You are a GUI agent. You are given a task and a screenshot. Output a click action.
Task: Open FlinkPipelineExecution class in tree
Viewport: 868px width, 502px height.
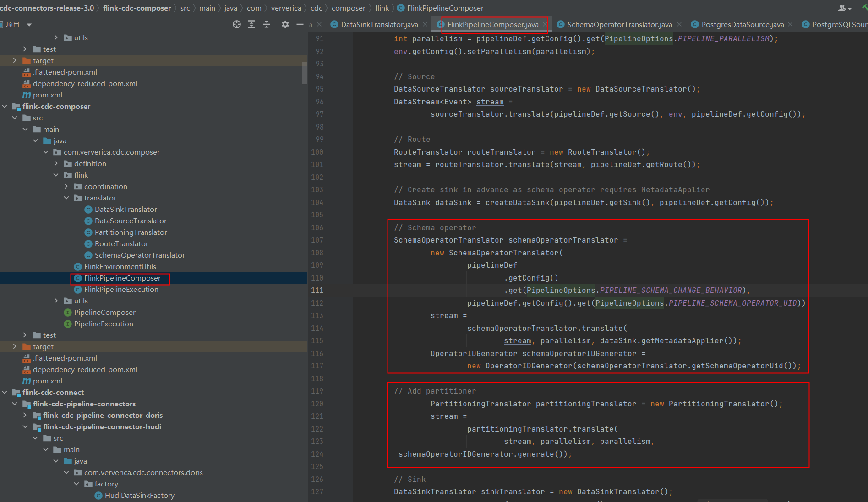121,289
